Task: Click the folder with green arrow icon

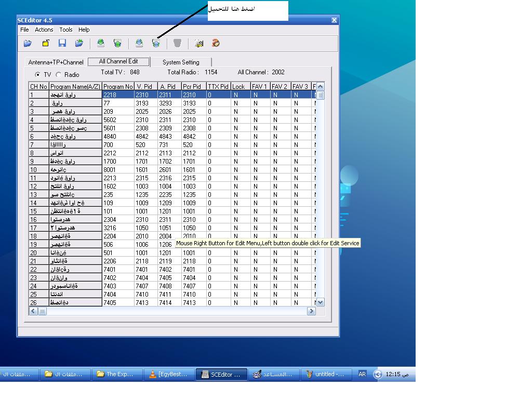Action: pyautogui.click(x=79, y=44)
